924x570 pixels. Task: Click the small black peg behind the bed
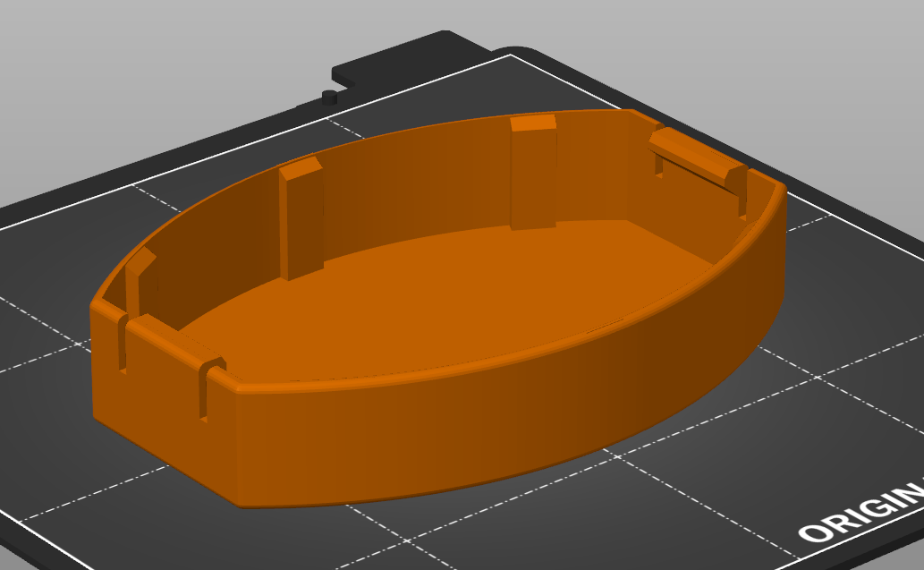[328, 96]
